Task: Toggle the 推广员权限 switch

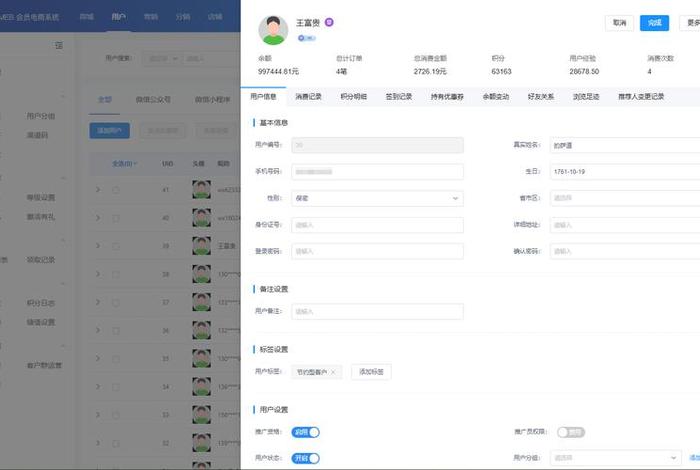Action: point(571,432)
